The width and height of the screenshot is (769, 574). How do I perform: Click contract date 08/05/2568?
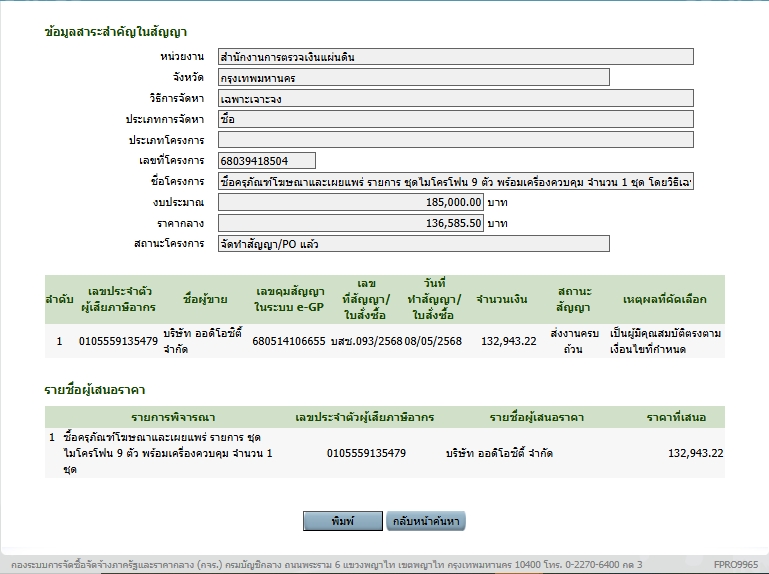click(433, 341)
